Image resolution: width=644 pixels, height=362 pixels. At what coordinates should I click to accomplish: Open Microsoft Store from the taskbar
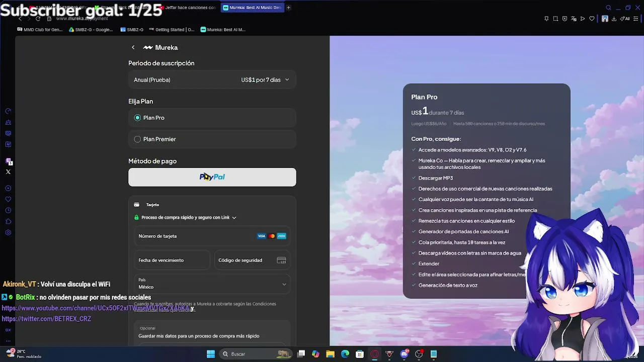[360, 354]
